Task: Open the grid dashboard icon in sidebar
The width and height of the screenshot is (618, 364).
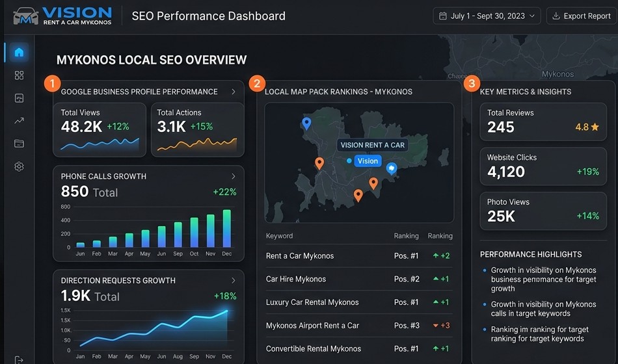Action: click(19, 75)
